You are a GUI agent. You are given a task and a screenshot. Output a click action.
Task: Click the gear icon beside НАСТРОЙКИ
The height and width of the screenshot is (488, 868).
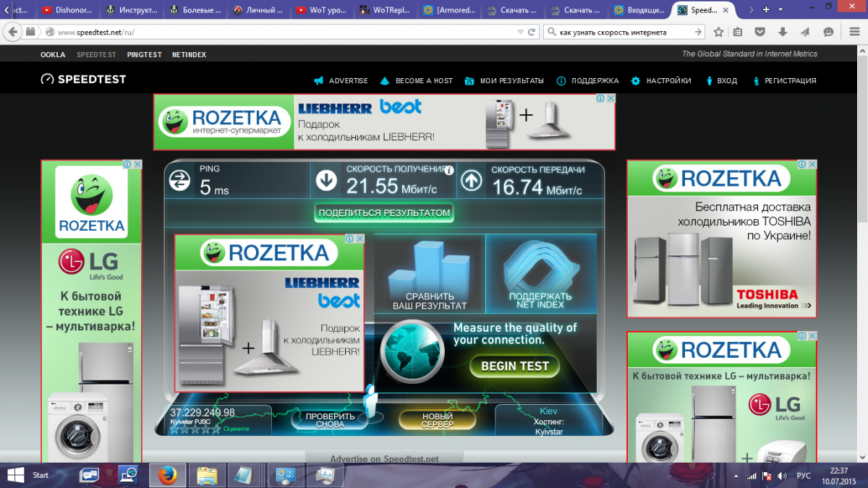tap(635, 81)
